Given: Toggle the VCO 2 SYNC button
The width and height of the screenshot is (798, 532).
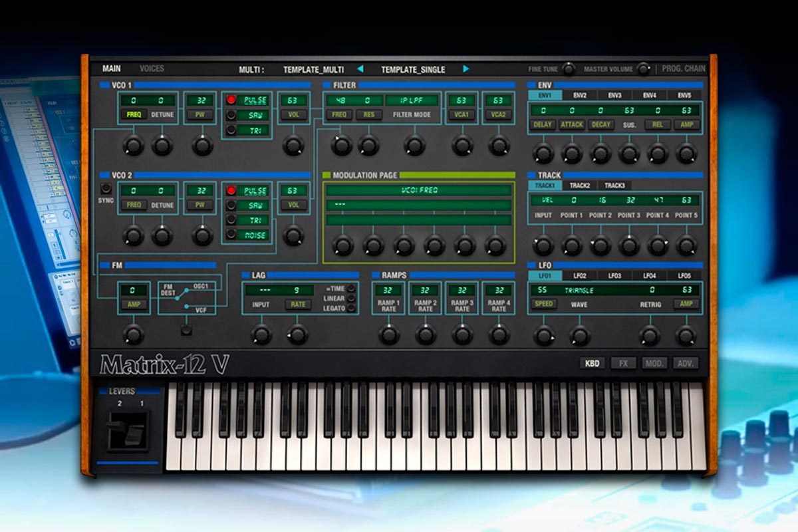Looking at the screenshot, I should (x=106, y=188).
